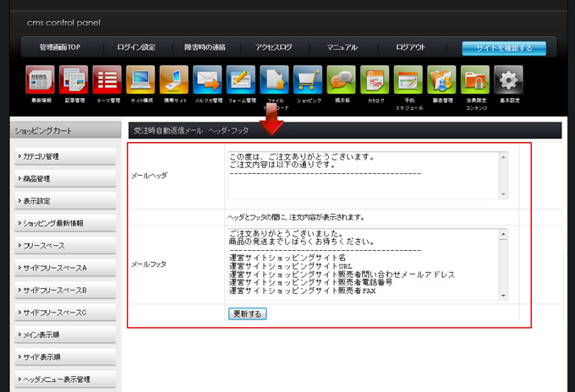Expand 表示設定 in the sidebar
Screen dimensions: 575x392
64,201
